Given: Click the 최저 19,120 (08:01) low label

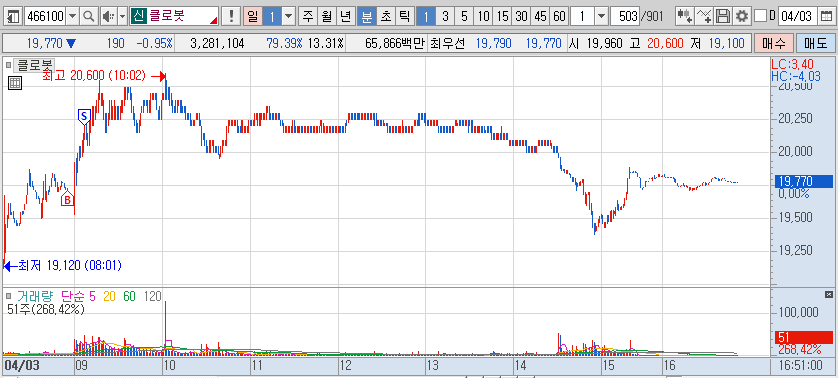Looking at the screenshot, I should (70, 265).
